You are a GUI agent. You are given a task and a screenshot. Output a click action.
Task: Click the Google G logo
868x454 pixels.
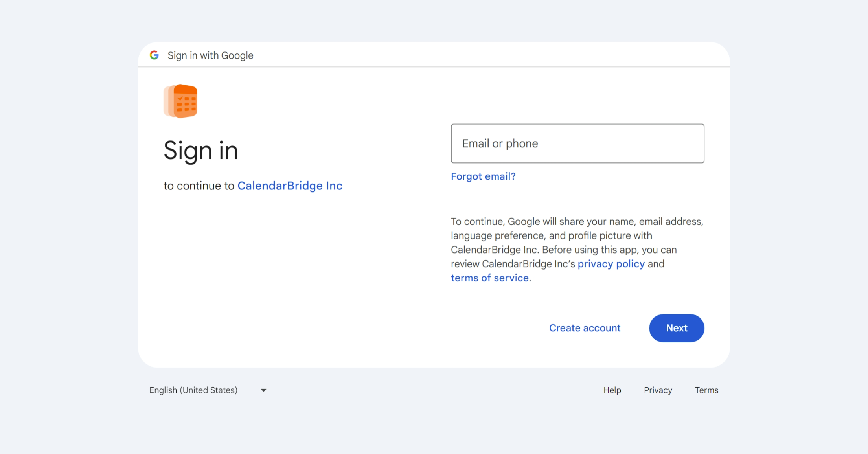pos(154,55)
